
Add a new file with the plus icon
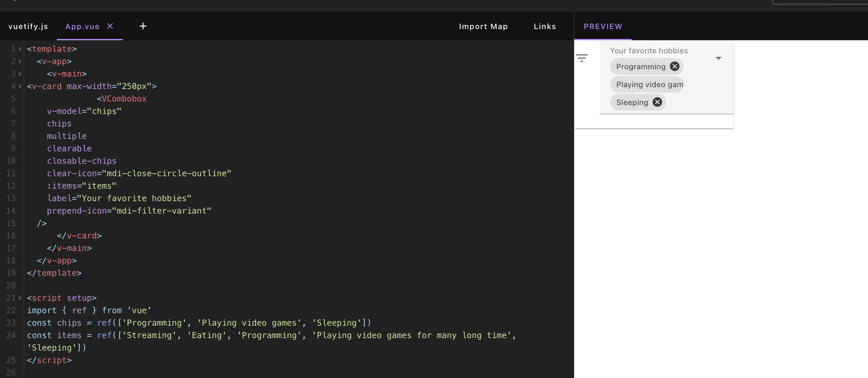(143, 26)
